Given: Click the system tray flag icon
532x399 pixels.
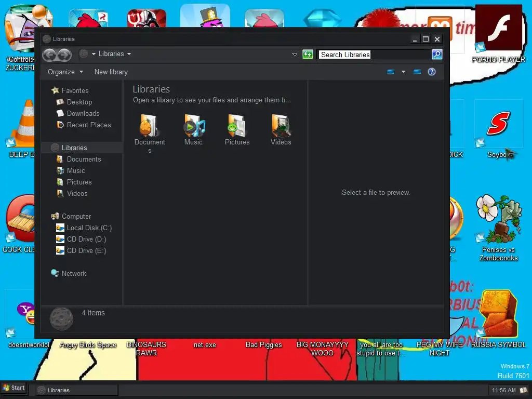Looking at the screenshot, I should tap(524, 390).
